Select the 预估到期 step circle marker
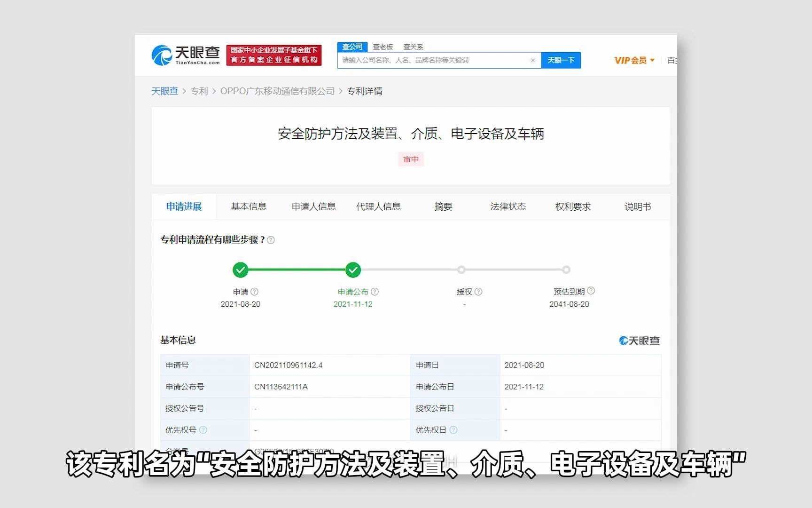This screenshot has width=812, height=508. [x=566, y=270]
